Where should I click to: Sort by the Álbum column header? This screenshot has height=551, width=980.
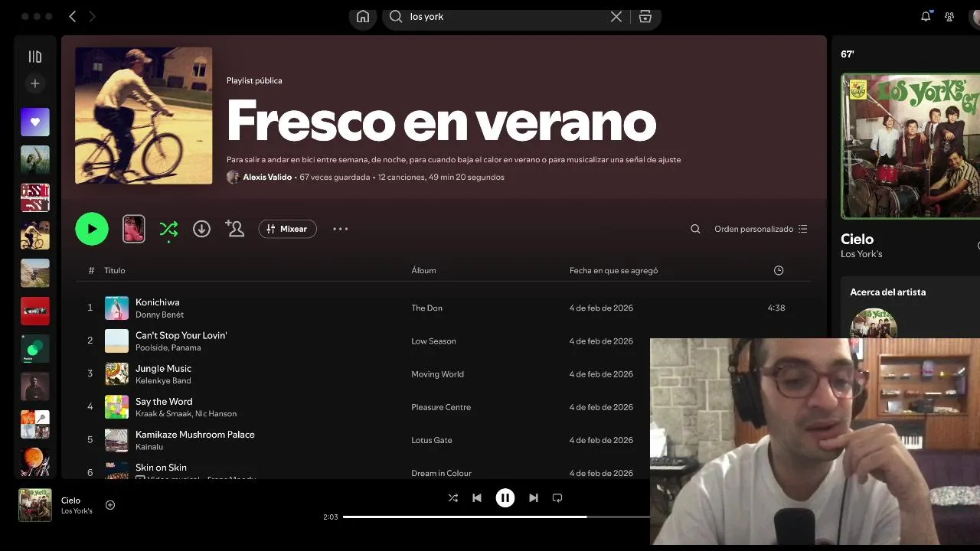tap(423, 270)
